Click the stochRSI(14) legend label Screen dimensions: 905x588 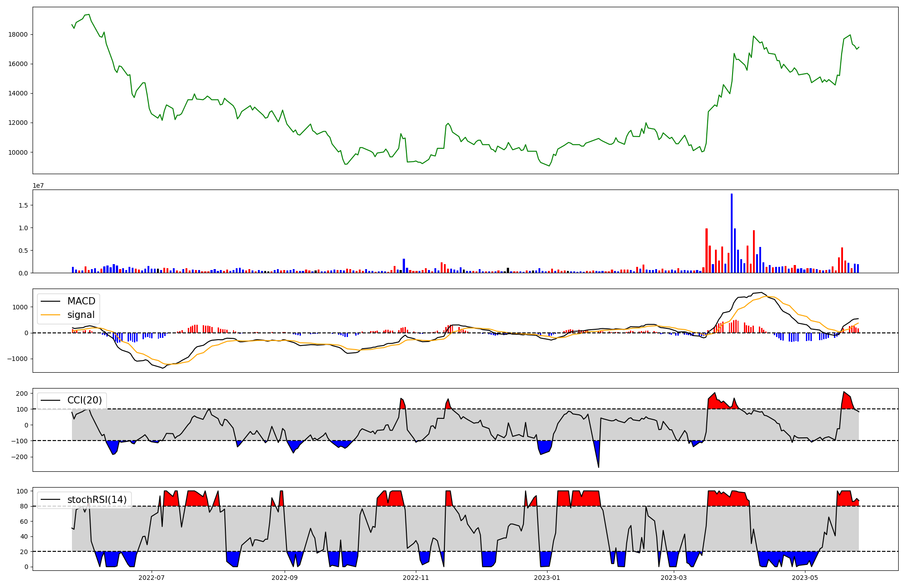(x=97, y=500)
